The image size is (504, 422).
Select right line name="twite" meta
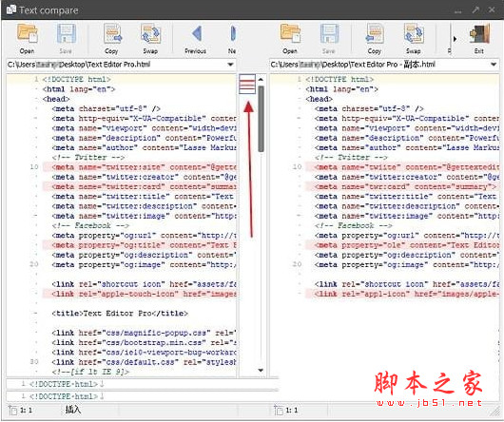pos(402,167)
